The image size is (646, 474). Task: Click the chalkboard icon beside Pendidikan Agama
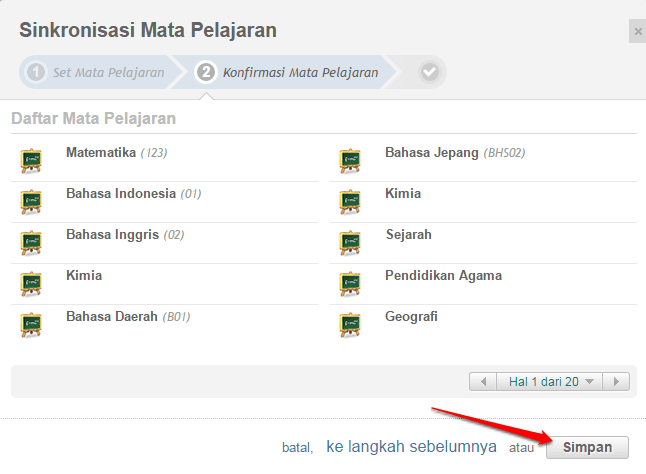[350, 284]
